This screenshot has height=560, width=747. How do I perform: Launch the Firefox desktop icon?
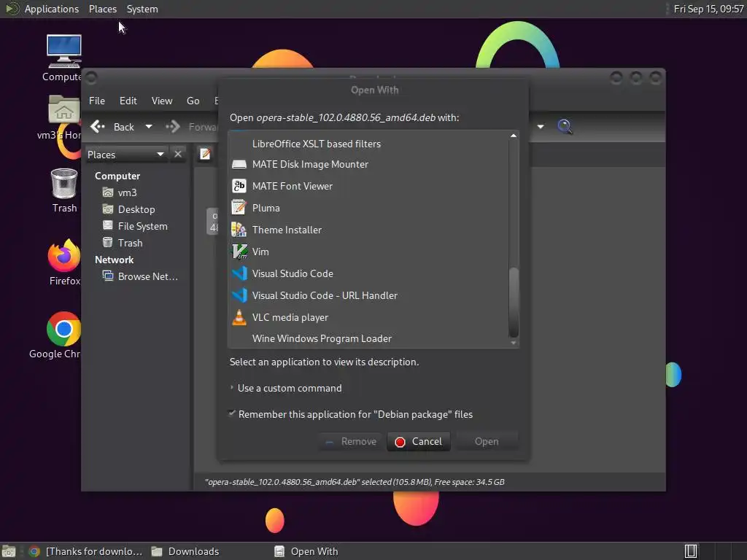64,255
